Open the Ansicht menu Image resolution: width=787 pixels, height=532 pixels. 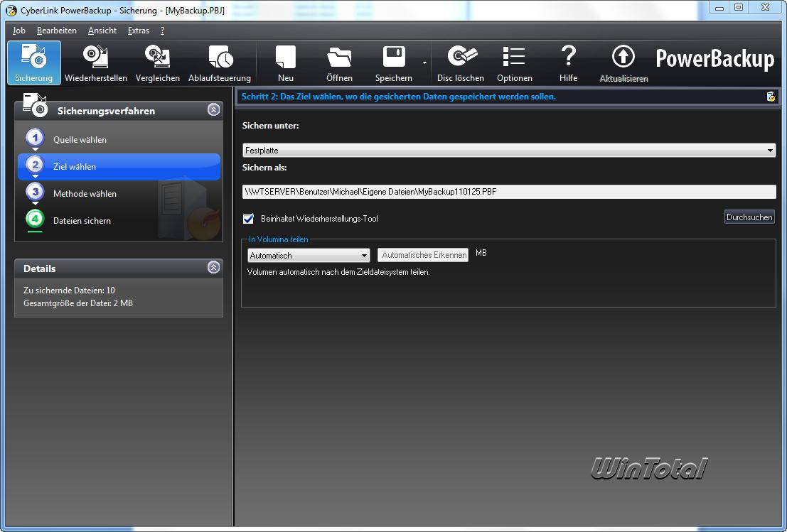(102, 31)
